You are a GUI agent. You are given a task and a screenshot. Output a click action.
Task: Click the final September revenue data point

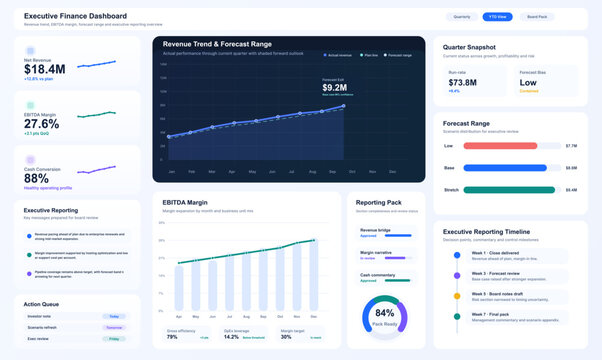tap(343, 106)
